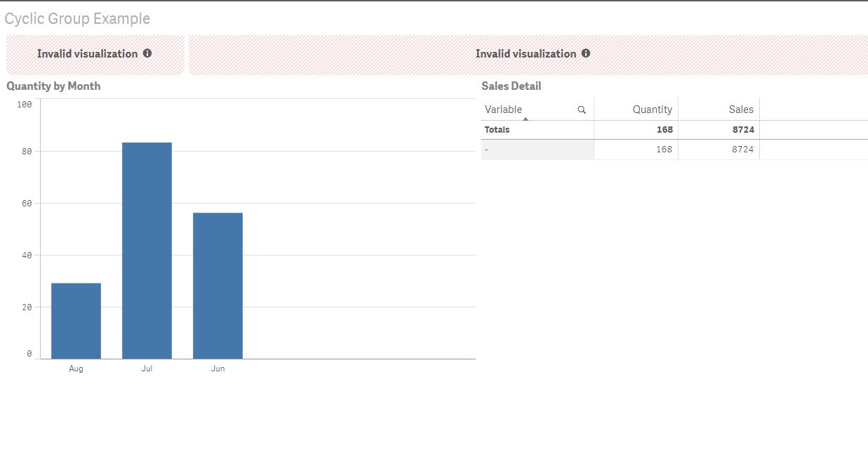Image resolution: width=868 pixels, height=464 pixels.
Task: Click the left Invalid visualization placeholder text
Action: (87, 54)
